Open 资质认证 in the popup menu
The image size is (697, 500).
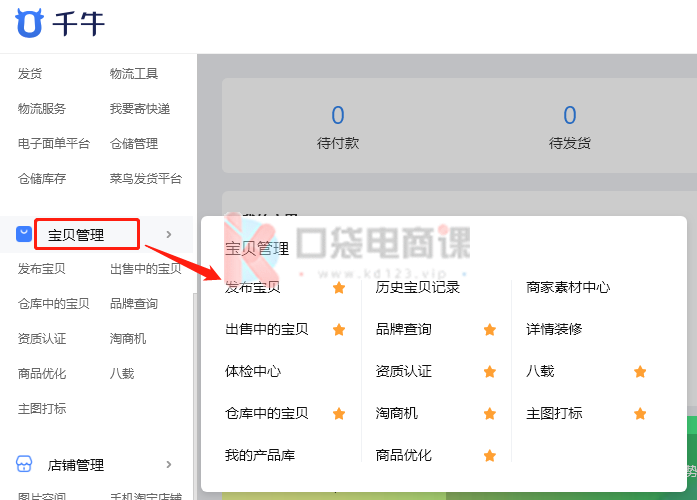(404, 371)
